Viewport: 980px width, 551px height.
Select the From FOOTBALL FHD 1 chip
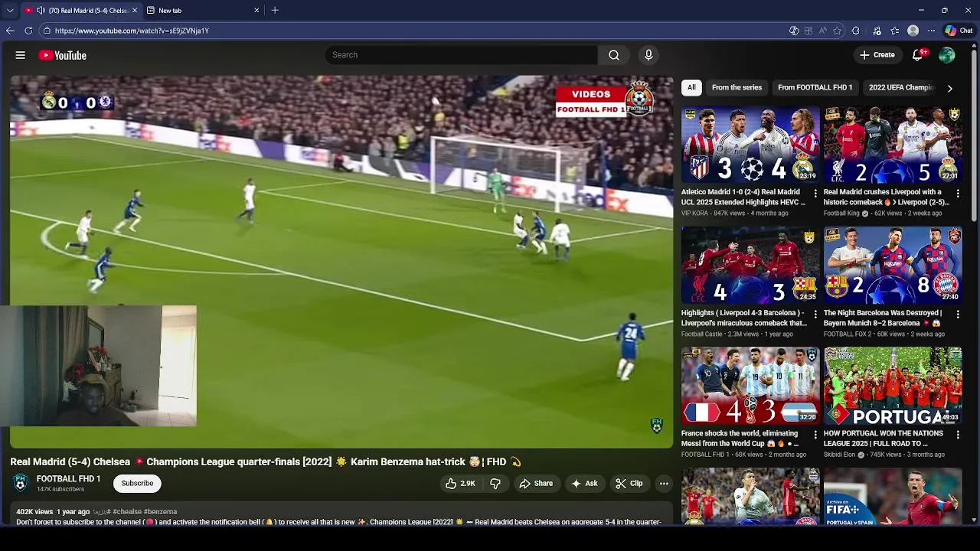tap(815, 87)
